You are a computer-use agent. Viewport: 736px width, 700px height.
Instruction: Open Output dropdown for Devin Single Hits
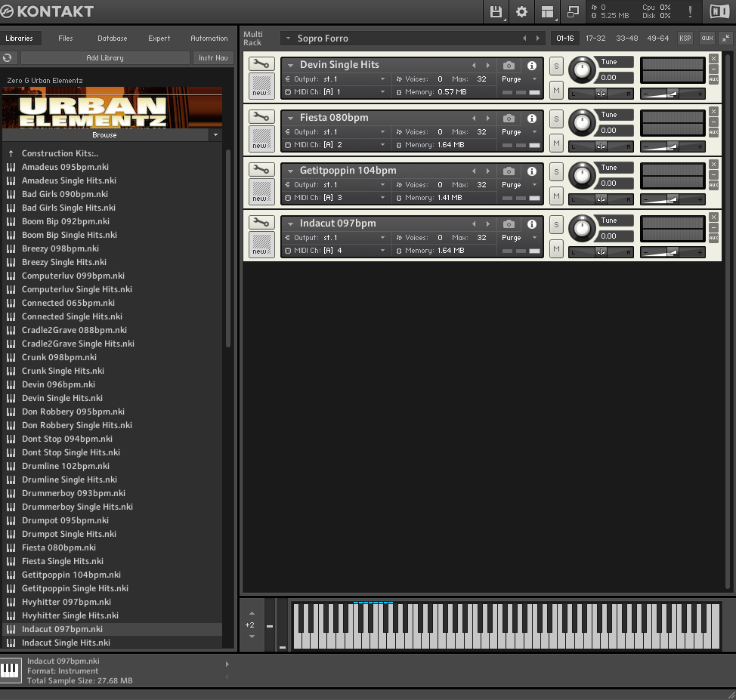pyautogui.click(x=382, y=79)
